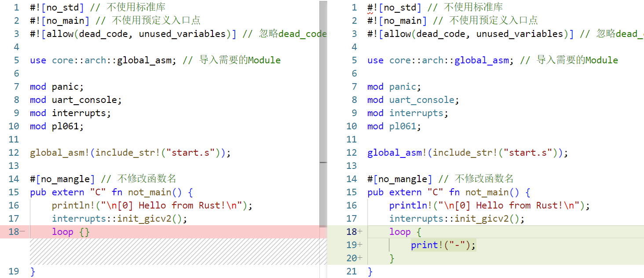Click the minus marker on deleted line 18
The image size is (644, 278).
pyautogui.click(x=22, y=232)
